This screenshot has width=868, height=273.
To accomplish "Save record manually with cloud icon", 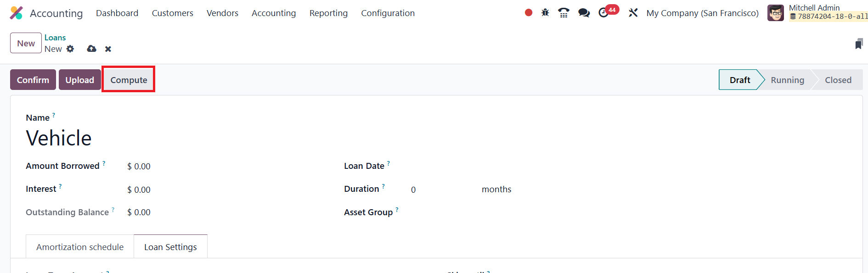I will (x=92, y=49).
